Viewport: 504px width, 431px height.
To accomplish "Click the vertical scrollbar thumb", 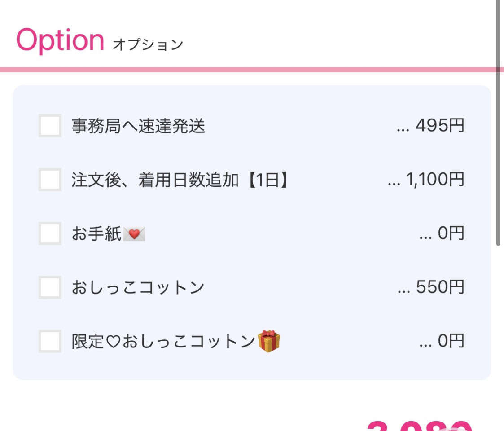I will click(498, 121).
